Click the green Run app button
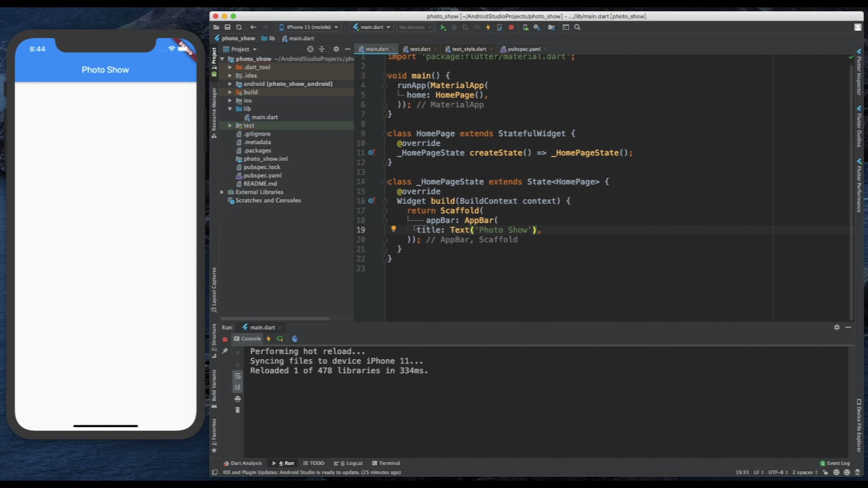This screenshot has width=868, height=488. tap(443, 28)
